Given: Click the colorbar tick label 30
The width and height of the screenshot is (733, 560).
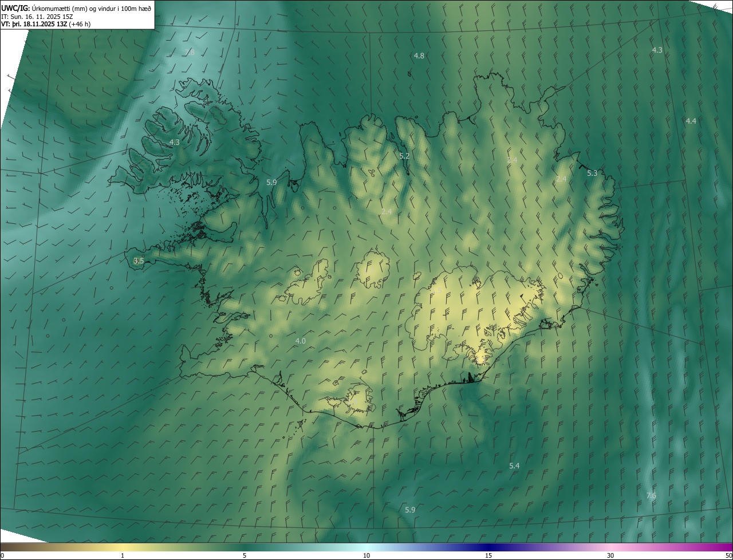Looking at the screenshot, I should tap(610, 555).
